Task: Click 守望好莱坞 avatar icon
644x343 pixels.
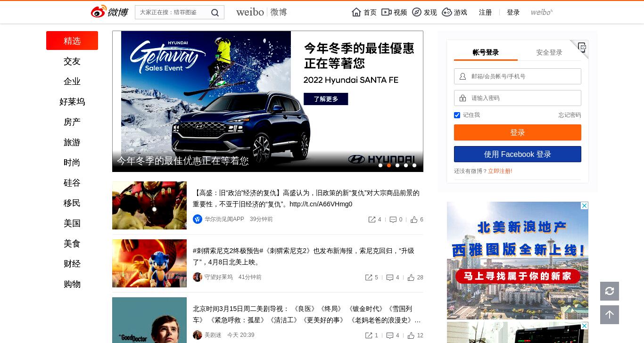Action: pos(198,277)
